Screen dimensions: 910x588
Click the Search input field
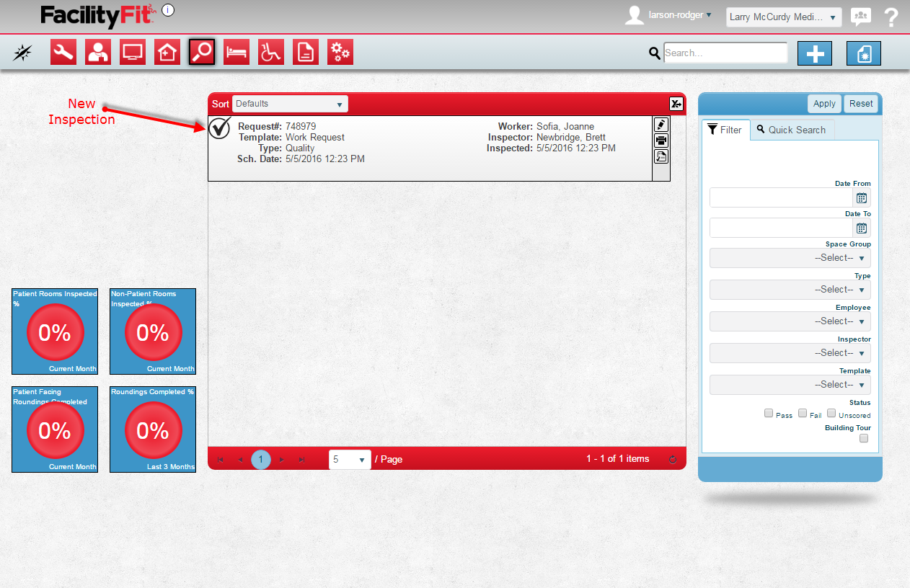click(x=725, y=53)
